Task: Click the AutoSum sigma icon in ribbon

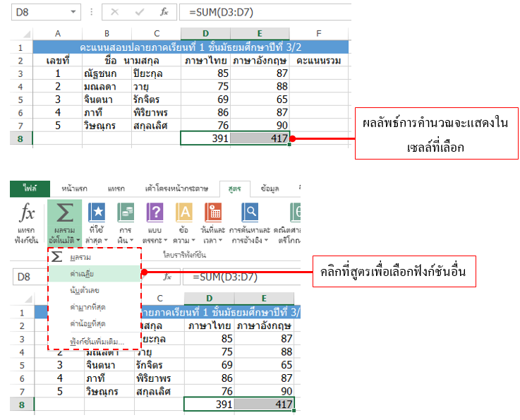Action: point(64,213)
